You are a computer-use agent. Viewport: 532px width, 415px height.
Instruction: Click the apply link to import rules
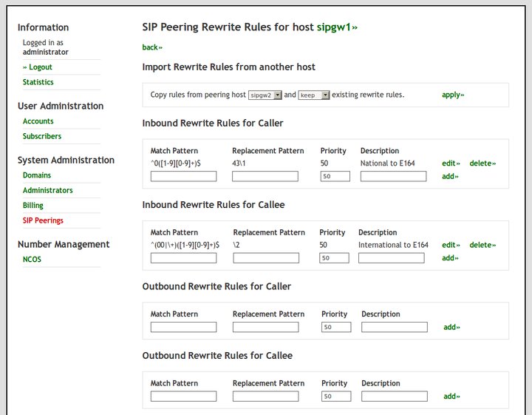pyautogui.click(x=453, y=95)
